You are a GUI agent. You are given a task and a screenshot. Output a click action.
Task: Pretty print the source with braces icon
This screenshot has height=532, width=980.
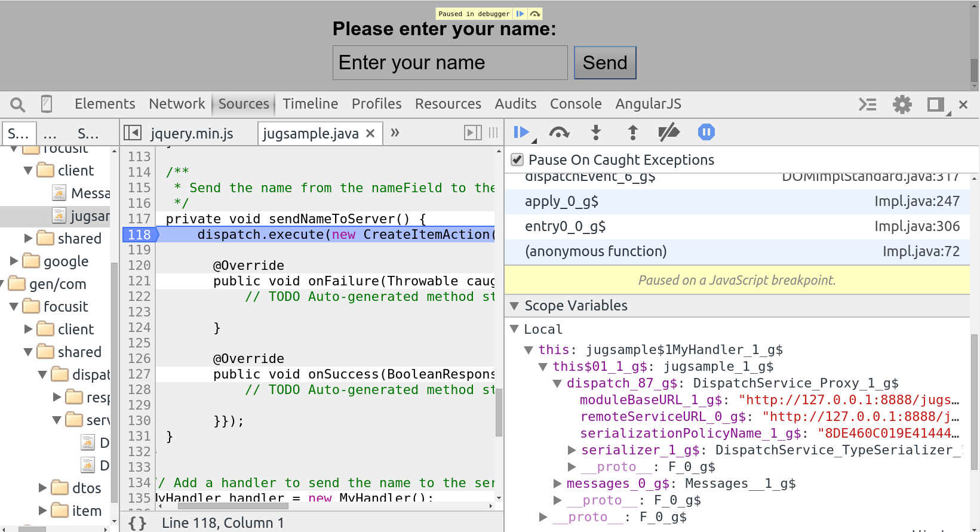pos(137,523)
